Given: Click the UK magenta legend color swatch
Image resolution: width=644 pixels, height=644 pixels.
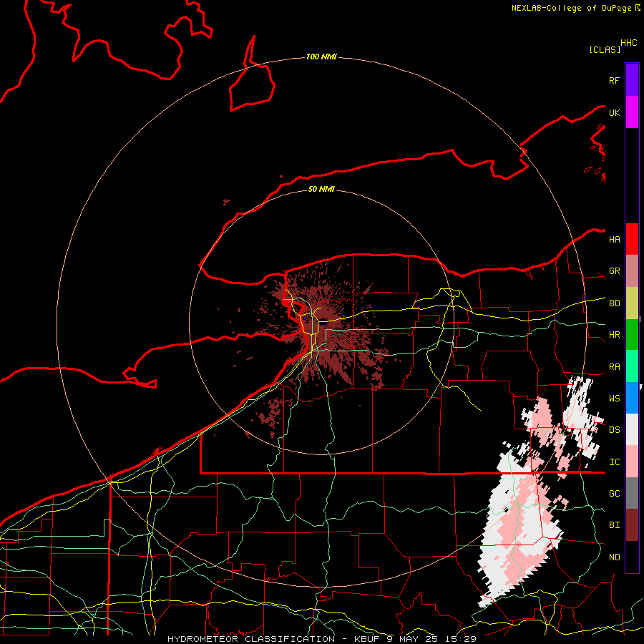Looking at the screenshot, I should click(x=632, y=112).
